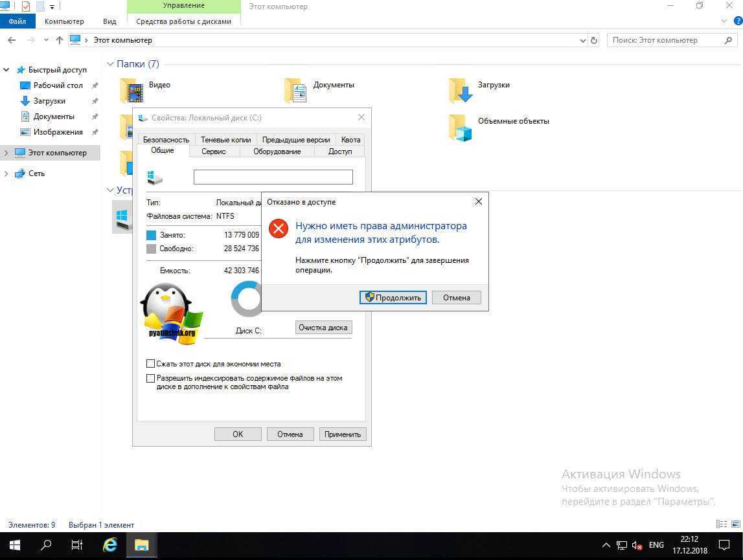This screenshot has width=743, height=560.
Task: Click OK in the disk properties window
Action: click(x=238, y=434)
